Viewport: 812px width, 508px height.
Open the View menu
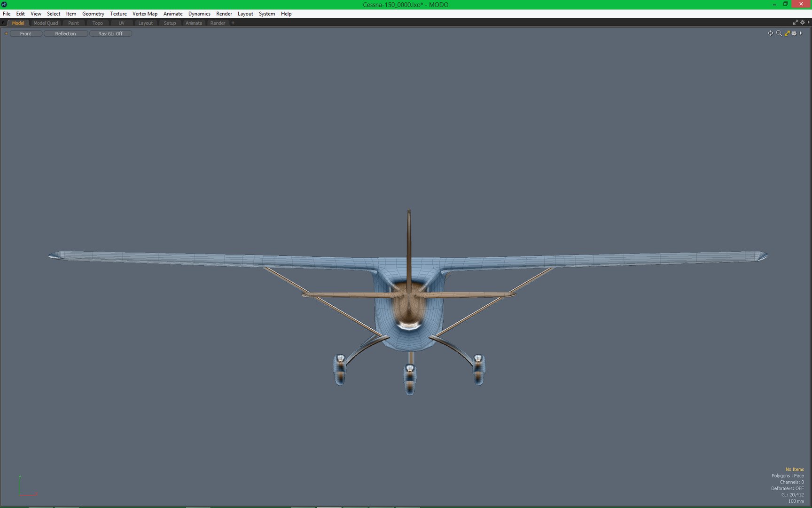pyautogui.click(x=36, y=14)
